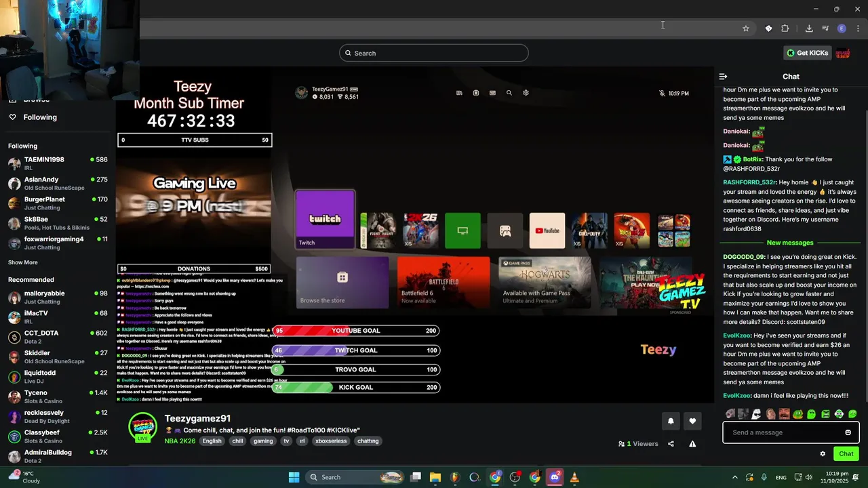Click the NBA 2K26 category link
868x488 pixels.
point(180,441)
